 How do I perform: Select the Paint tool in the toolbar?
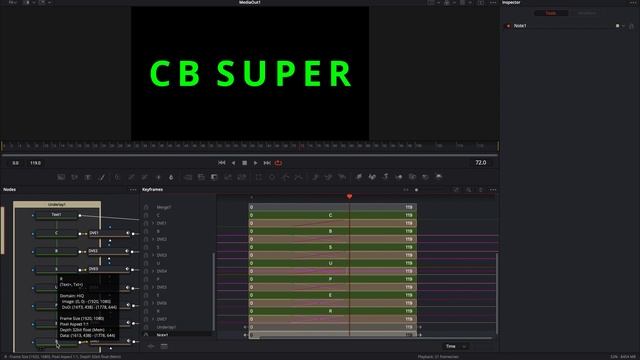102,177
